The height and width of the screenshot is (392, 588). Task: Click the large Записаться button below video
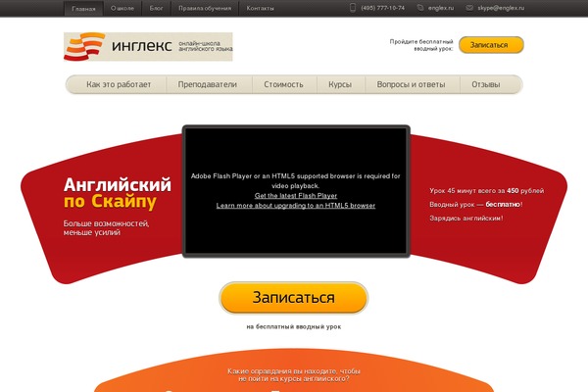294,298
